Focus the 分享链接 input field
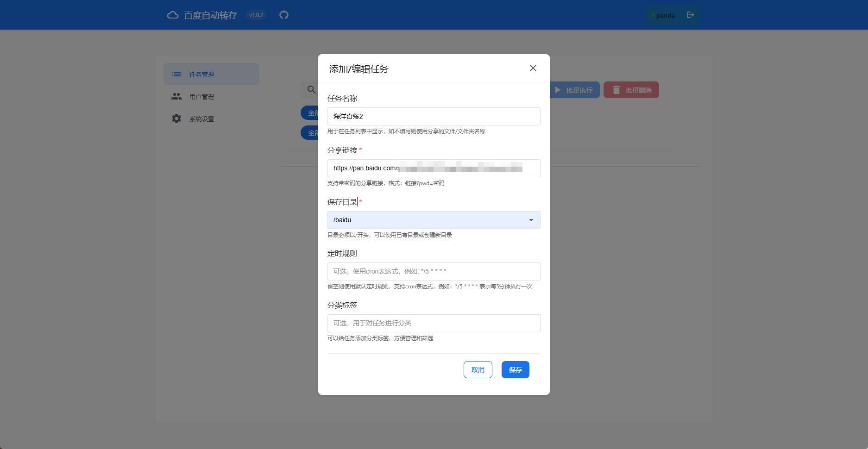 point(434,168)
